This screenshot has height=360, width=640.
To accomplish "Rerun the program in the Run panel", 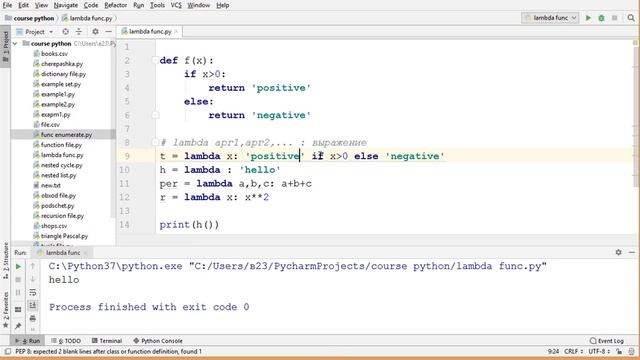I will tap(18, 267).
